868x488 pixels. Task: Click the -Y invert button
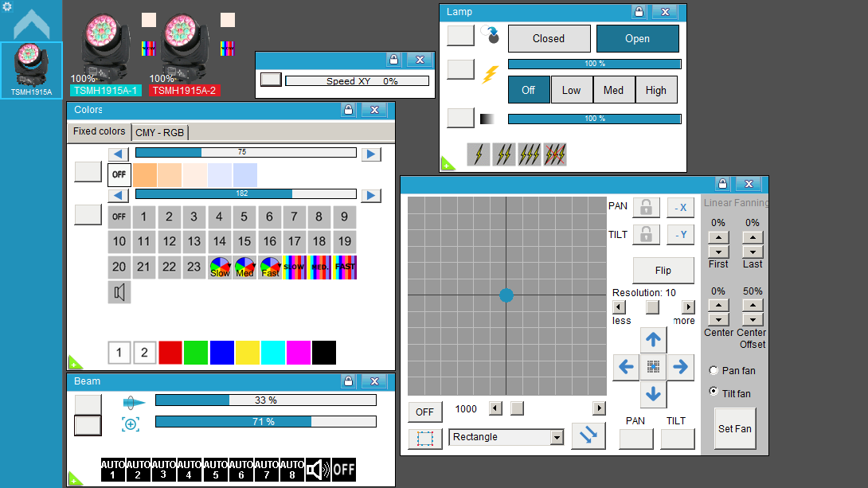click(x=681, y=235)
